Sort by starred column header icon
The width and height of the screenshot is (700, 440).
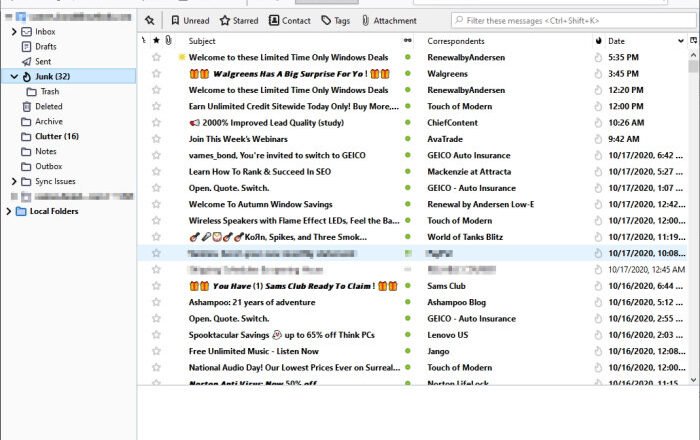click(x=156, y=41)
